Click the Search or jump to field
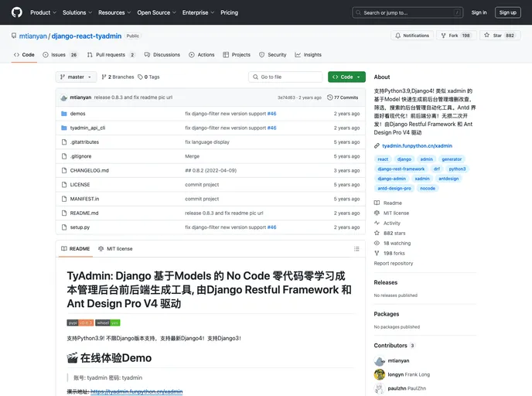Image resolution: width=532 pixels, height=396 pixels. click(x=408, y=12)
